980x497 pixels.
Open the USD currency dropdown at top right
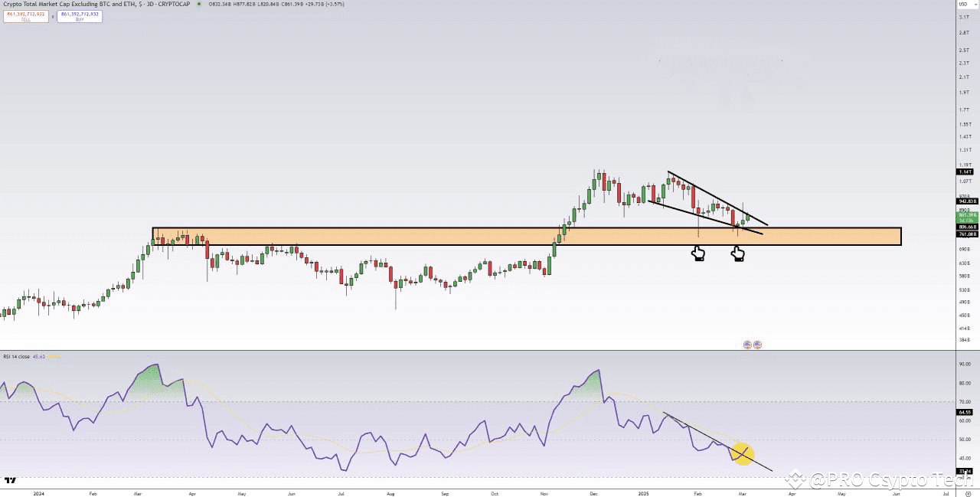(965, 4)
